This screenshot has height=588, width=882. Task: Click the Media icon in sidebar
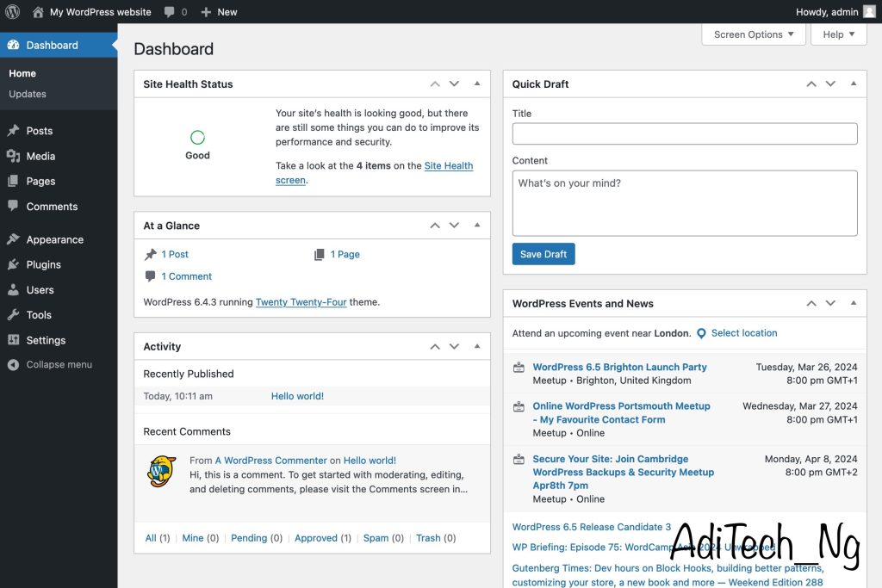(14, 156)
